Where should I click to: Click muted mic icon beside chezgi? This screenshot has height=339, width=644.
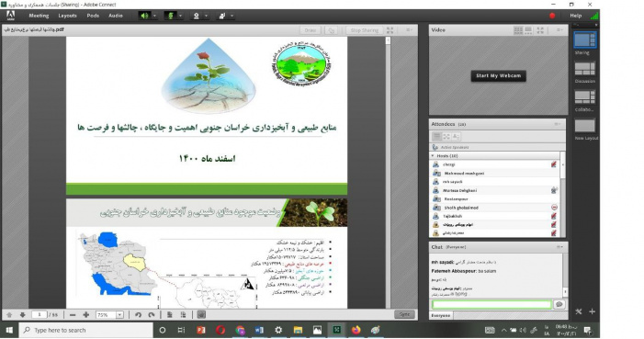click(x=554, y=164)
